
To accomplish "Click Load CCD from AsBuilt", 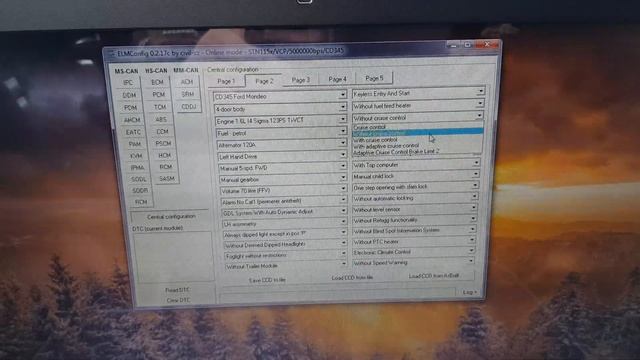I will click(434, 276).
